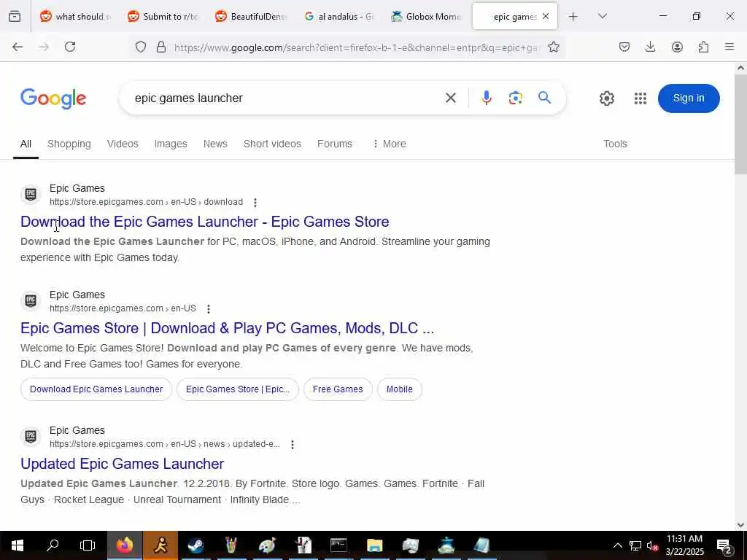Screen dimensions: 747x560
Task: Search by image with Google Lens
Action: (515, 98)
